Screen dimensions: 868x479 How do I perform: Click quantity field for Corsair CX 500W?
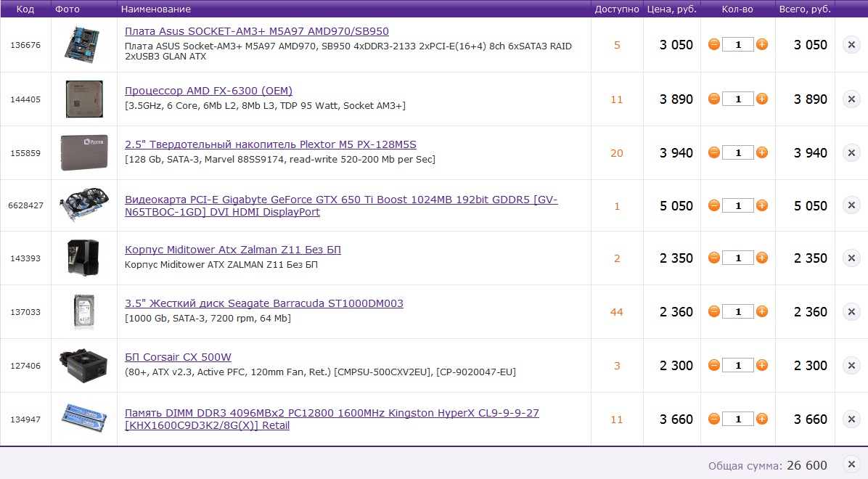point(738,366)
